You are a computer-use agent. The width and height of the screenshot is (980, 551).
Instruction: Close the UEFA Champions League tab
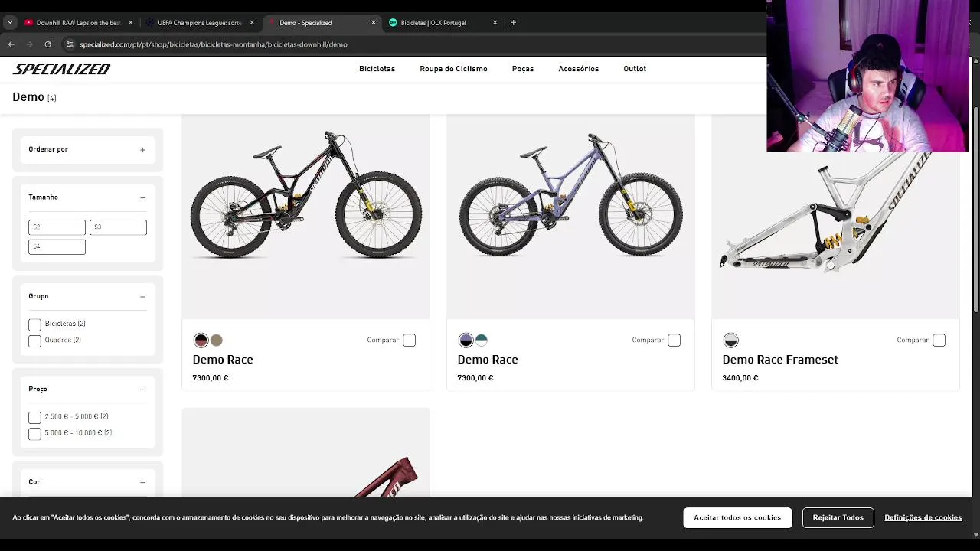[x=252, y=22]
